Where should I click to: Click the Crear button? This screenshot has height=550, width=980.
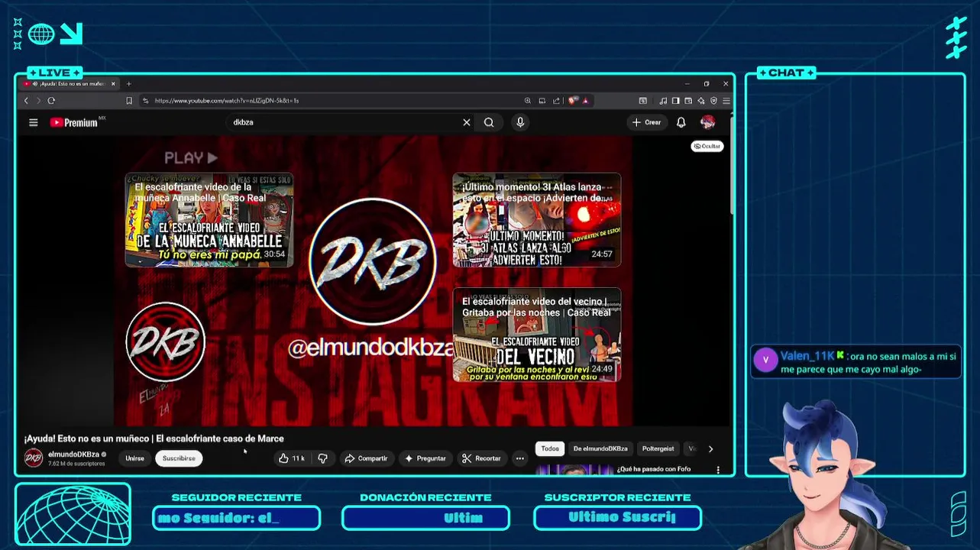646,122
